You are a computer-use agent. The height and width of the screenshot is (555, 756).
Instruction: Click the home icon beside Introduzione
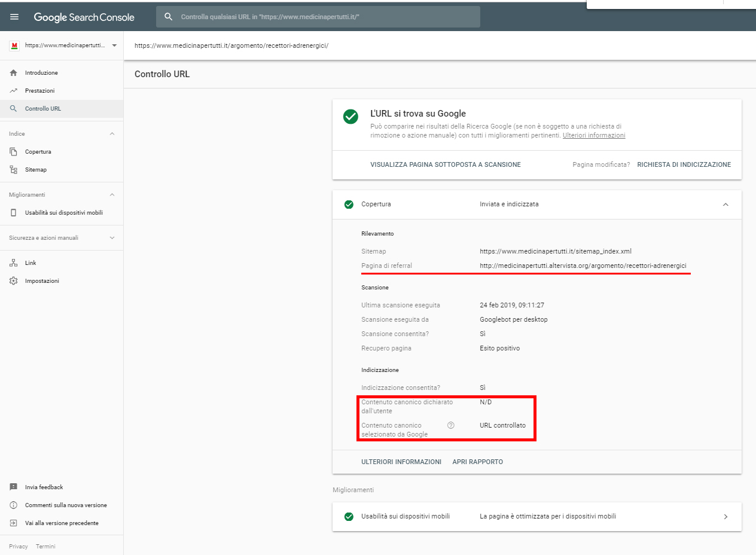(x=14, y=73)
